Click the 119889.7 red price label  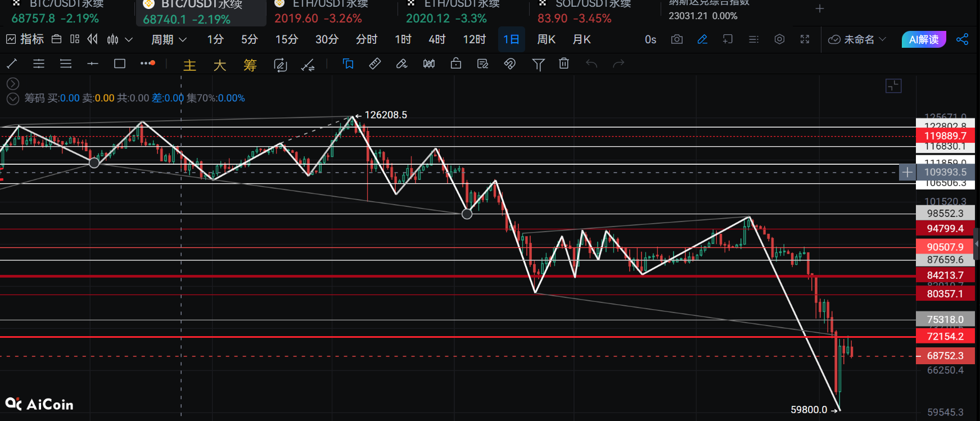point(945,136)
